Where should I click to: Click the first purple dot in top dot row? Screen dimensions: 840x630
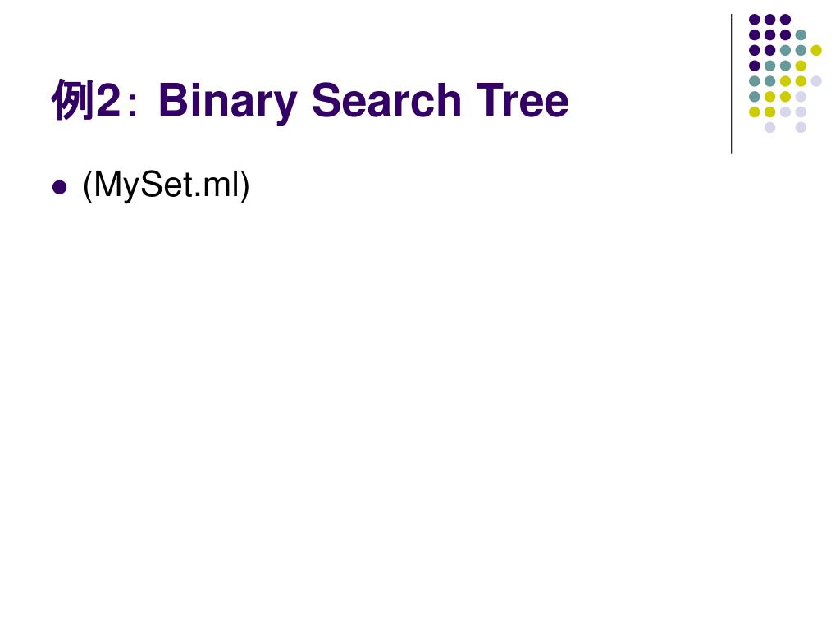(755, 20)
